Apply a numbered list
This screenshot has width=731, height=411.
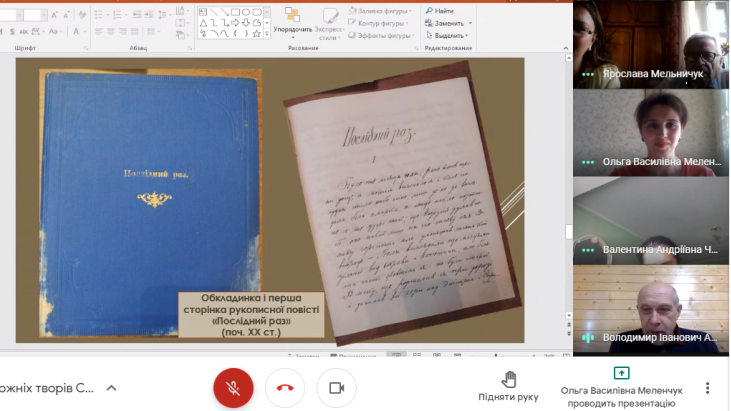coord(119,15)
